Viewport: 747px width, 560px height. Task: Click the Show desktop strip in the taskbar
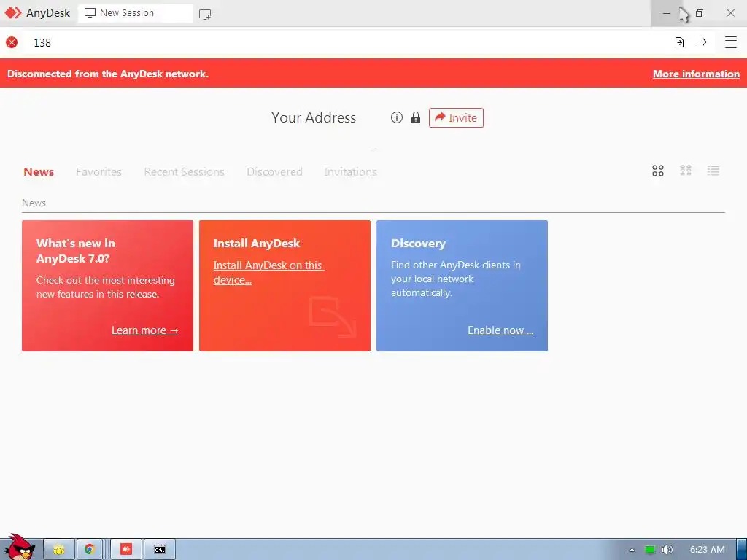coord(742,550)
